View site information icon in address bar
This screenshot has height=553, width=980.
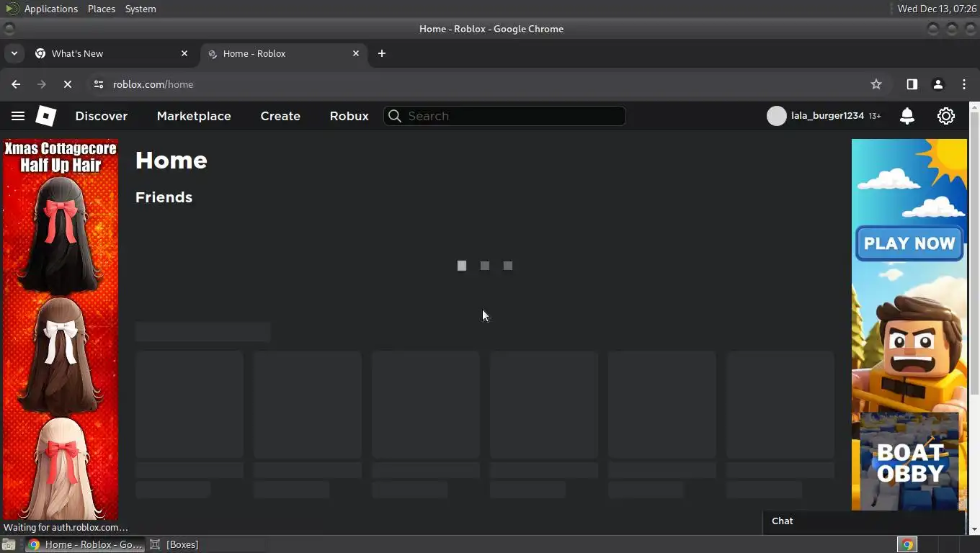point(99,84)
